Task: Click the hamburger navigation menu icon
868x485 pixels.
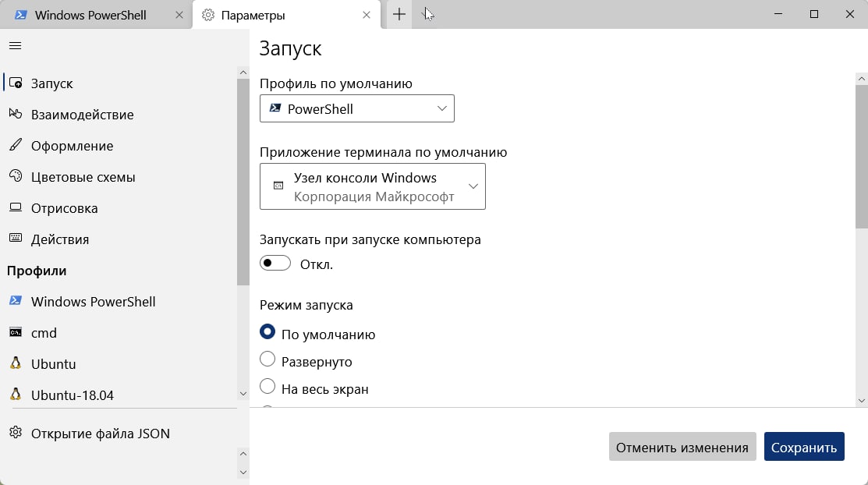Action: (15, 45)
